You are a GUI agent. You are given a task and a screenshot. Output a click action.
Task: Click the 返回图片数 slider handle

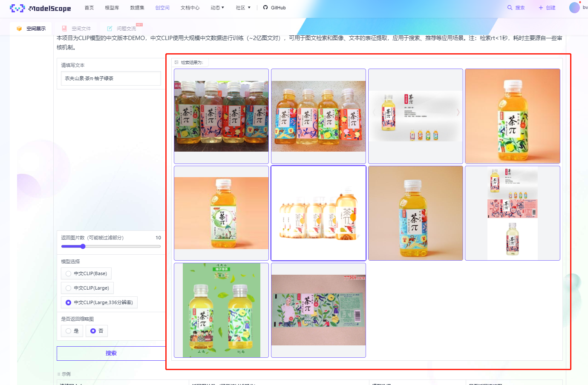pos(83,246)
